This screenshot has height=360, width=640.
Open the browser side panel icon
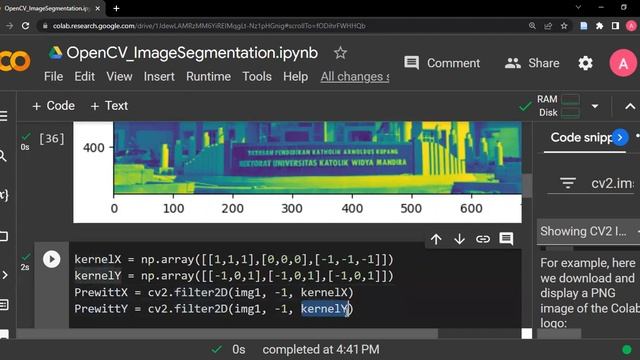pyautogui.click(x=615, y=26)
